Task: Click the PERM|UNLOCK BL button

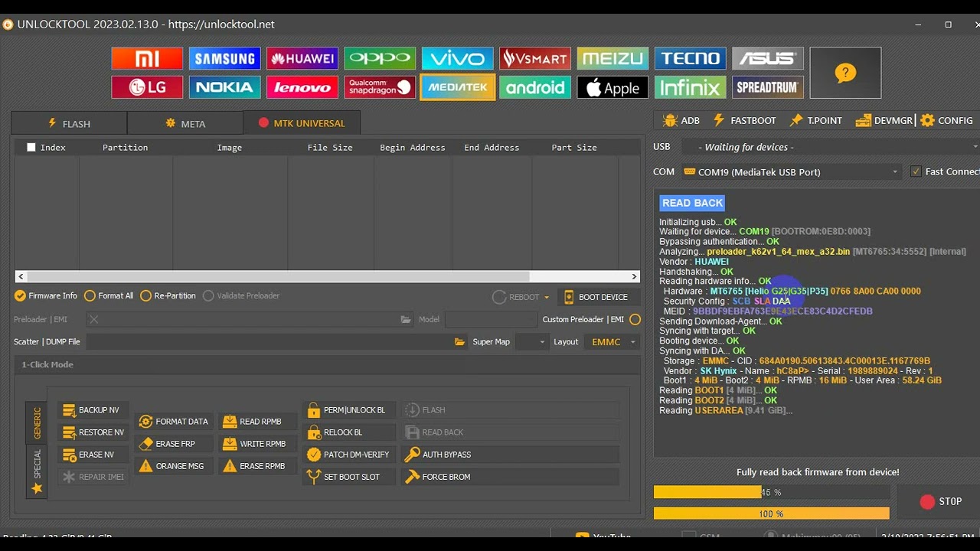Action: click(x=349, y=410)
